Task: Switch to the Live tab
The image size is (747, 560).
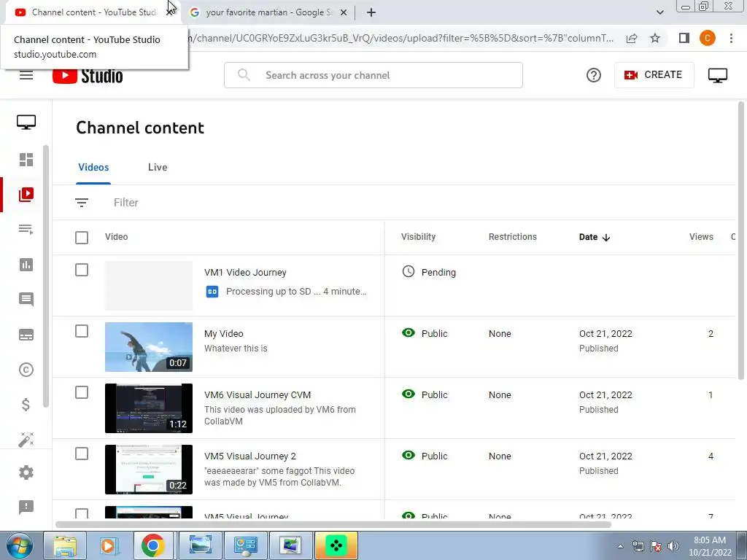Action: coord(158,167)
